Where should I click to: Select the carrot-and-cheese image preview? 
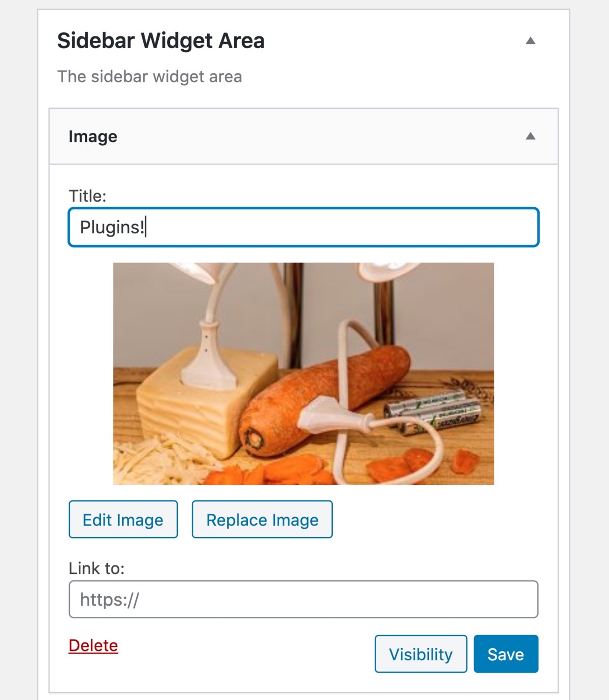pyautogui.click(x=303, y=373)
